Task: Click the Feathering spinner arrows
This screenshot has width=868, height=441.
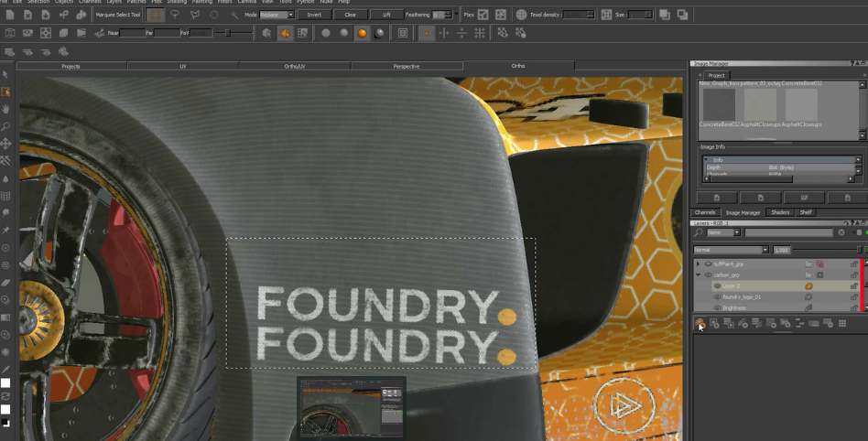Action: [x=448, y=15]
